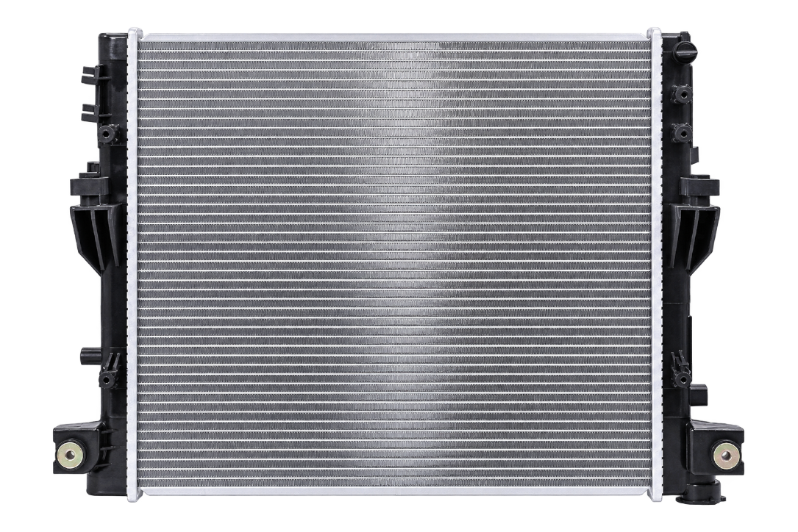Click the upper bolt boss on left tank
798x532 pixels.
(x=107, y=134)
